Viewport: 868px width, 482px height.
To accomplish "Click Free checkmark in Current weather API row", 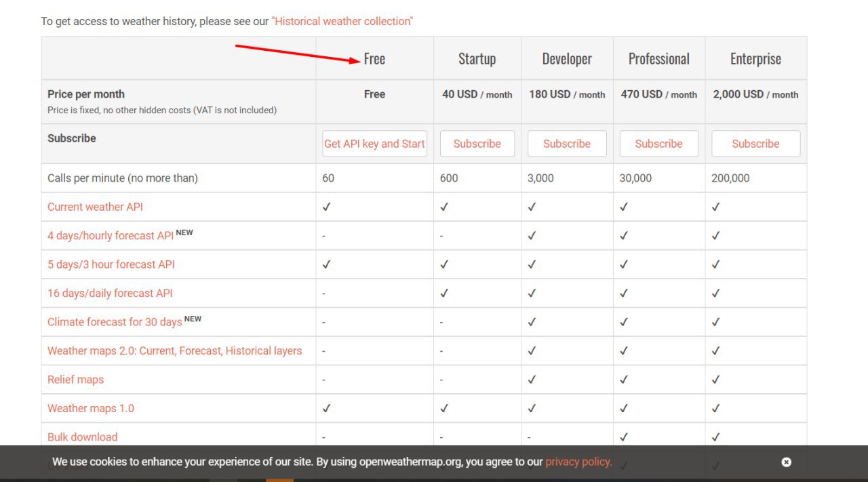I will (x=327, y=207).
